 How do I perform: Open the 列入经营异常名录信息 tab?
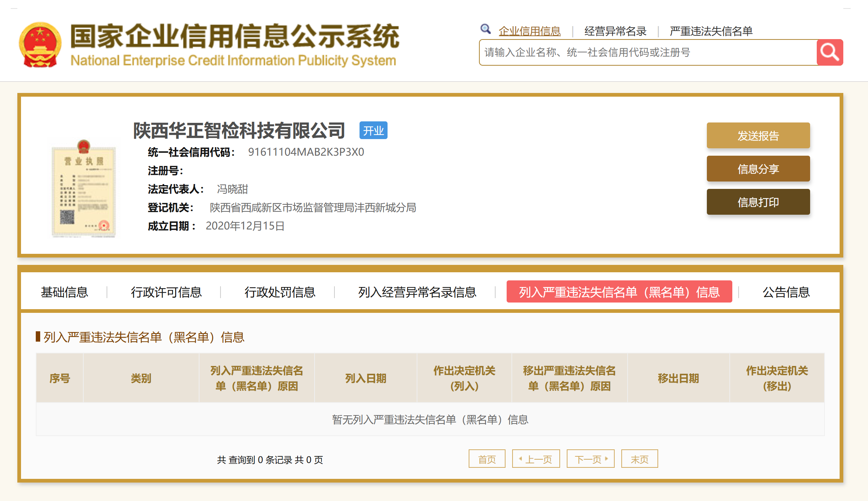coord(417,292)
